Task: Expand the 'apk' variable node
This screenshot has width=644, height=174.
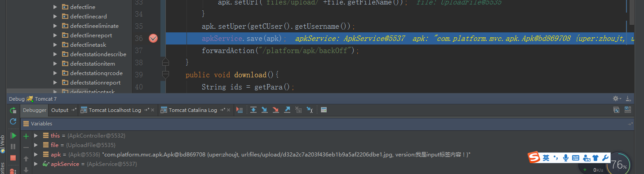Action: (x=36, y=155)
